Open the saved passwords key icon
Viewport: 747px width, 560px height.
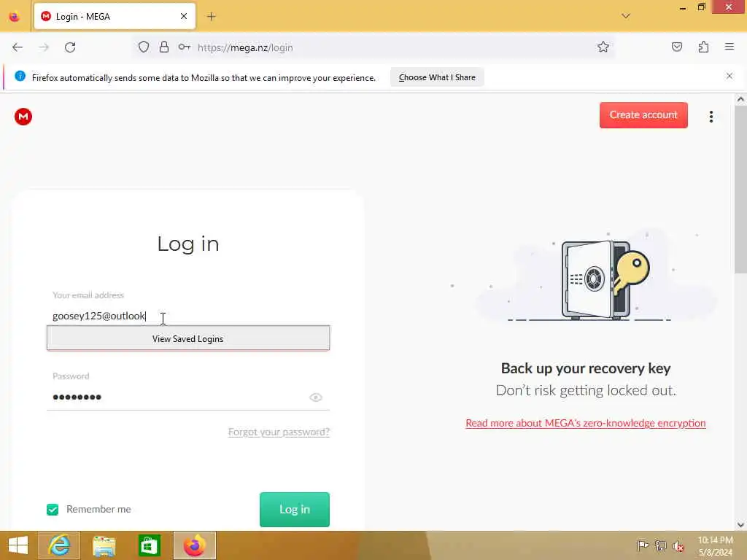click(x=185, y=47)
